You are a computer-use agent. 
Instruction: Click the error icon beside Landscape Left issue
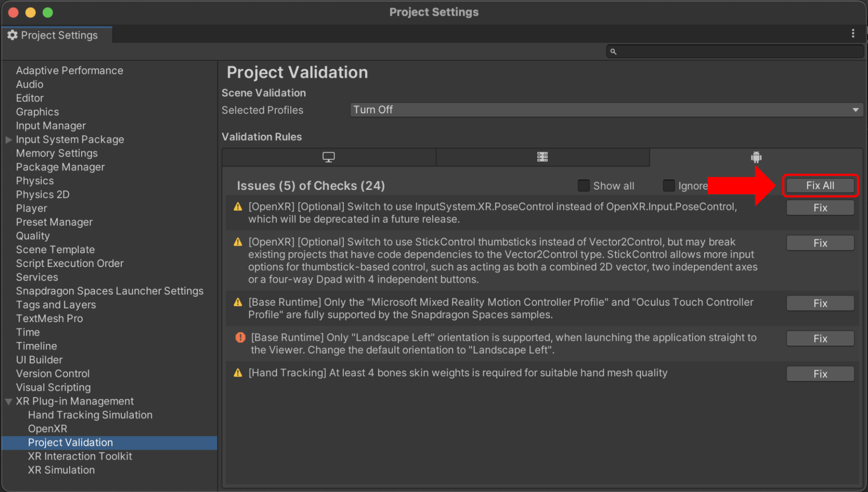pyautogui.click(x=240, y=338)
